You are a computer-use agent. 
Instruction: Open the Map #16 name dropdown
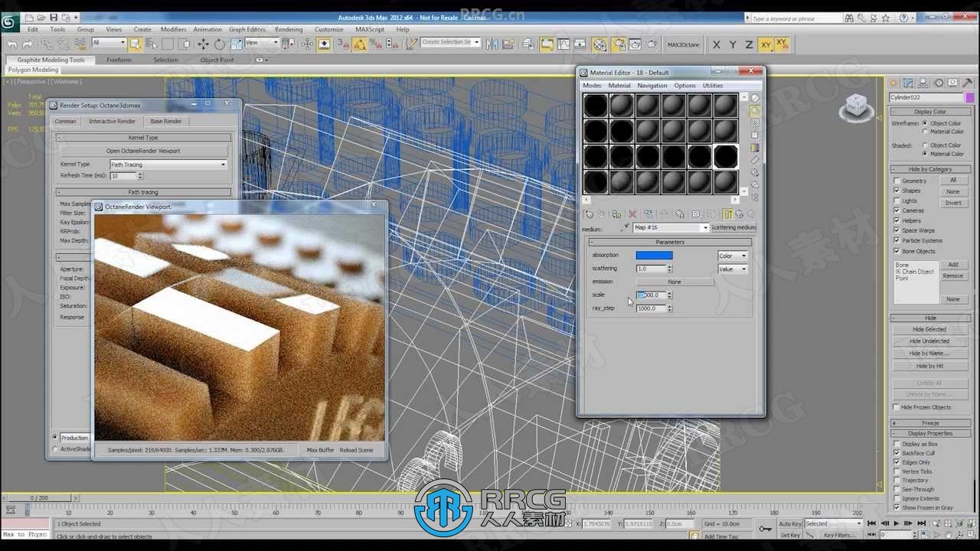tap(671, 227)
